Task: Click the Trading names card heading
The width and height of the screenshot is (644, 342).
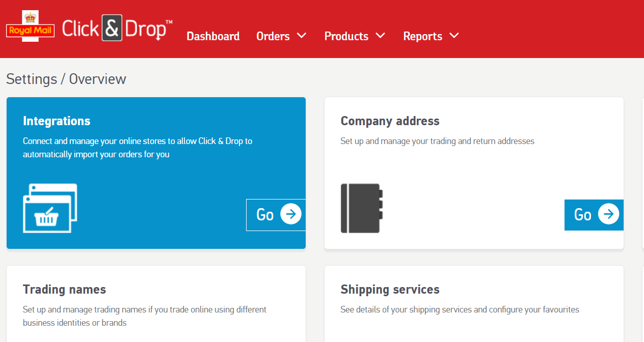Action: point(64,290)
